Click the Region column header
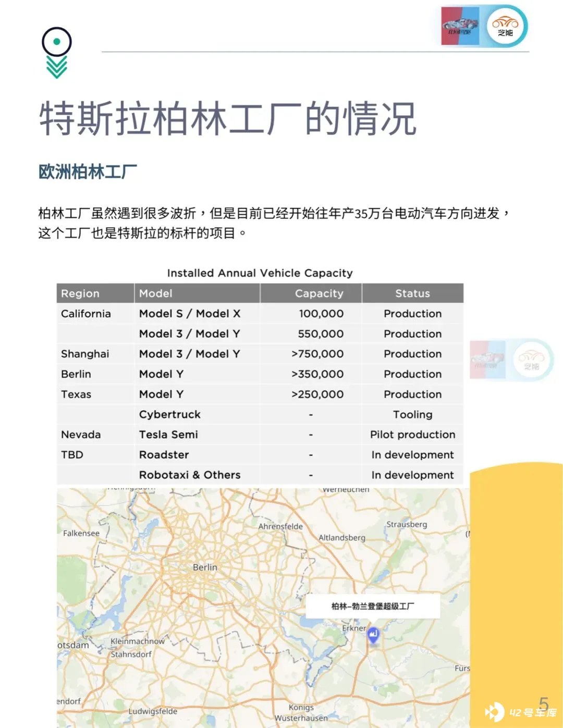 [x=80, y=293]
